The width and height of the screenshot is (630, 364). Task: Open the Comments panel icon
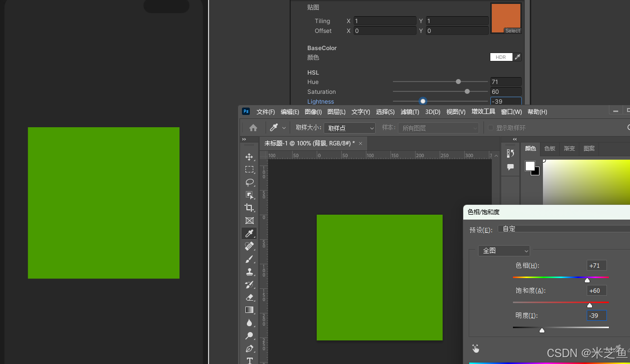pyautogui.click(x=510, y=167)
